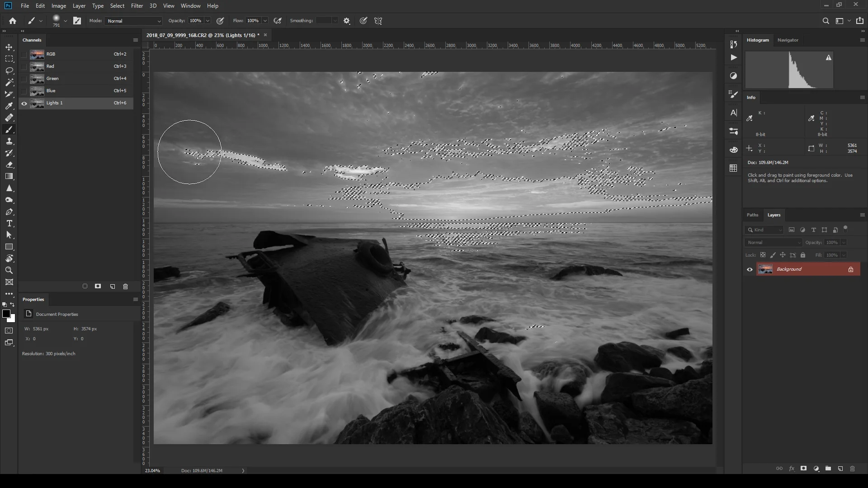Viewport: 868px width, 488px height.
Task: Select the Move tool
Action: pos(9,47)
